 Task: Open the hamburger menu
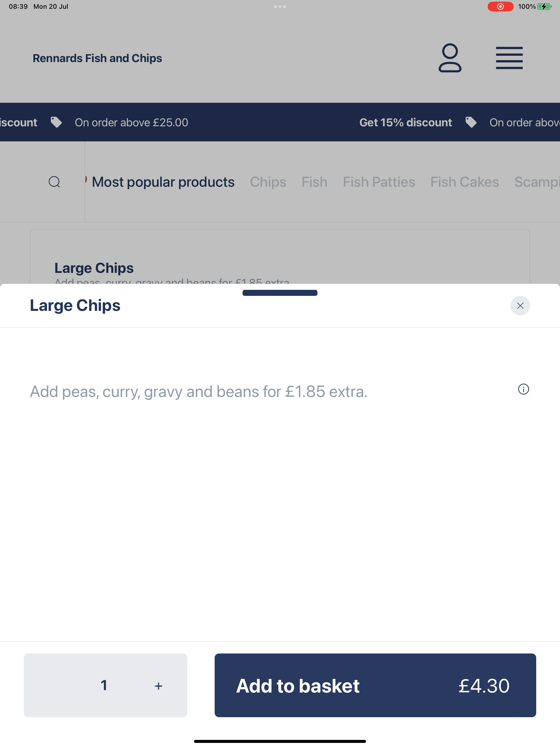[x=509, y=58]
